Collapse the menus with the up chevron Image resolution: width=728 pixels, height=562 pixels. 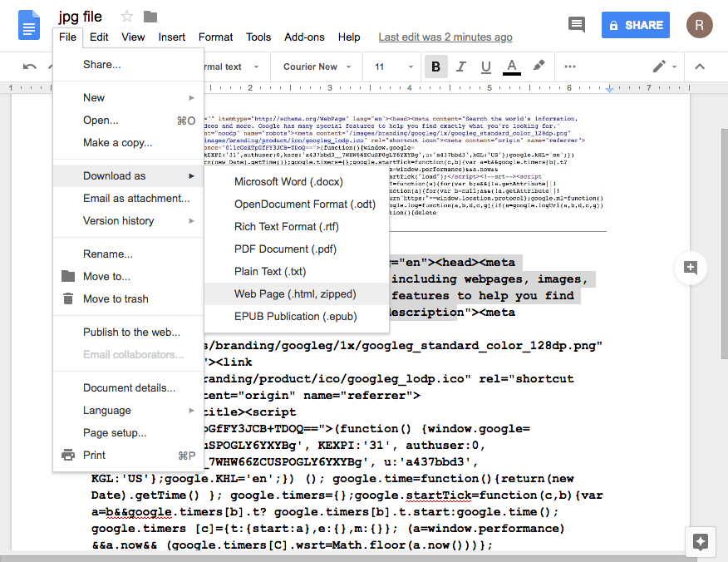coord(700,67)
